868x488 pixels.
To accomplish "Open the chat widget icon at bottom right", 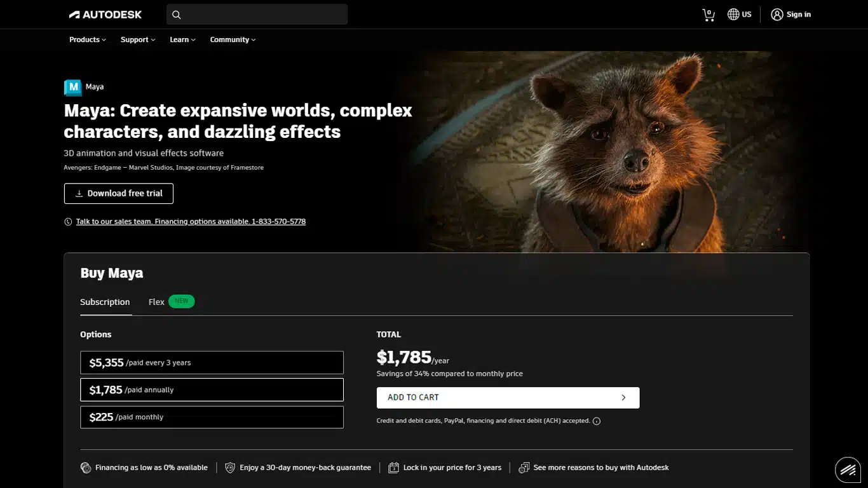I will tap(848, 470).
